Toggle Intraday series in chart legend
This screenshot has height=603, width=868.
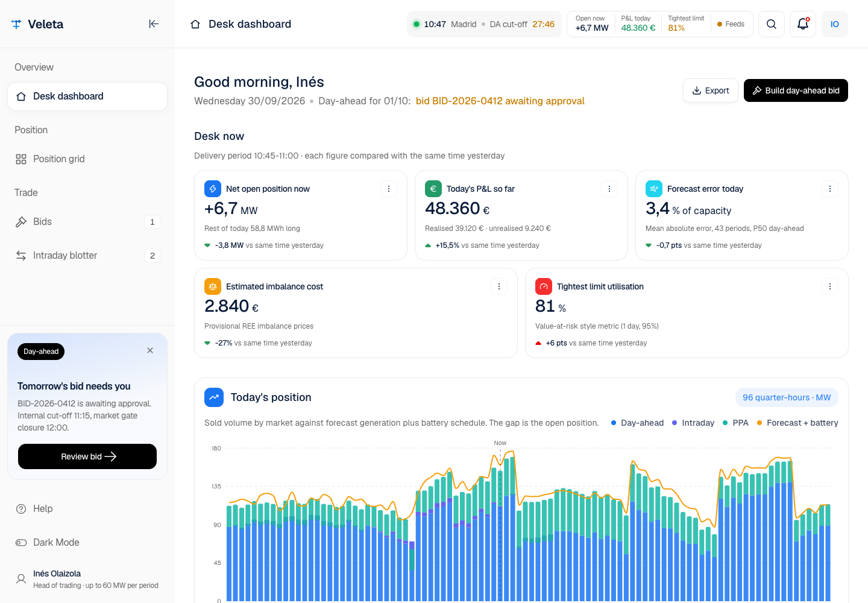click(693, 423)
